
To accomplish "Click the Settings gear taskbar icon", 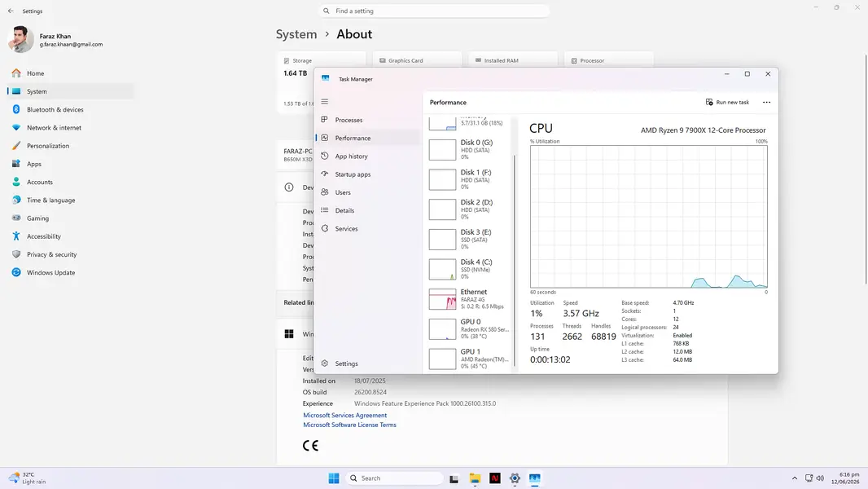I will click(515, 478).
